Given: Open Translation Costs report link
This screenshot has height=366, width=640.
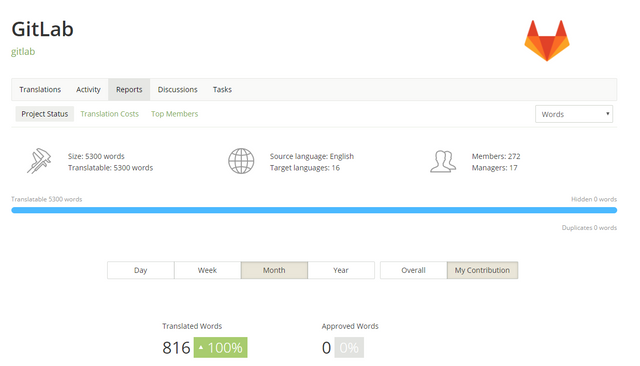Looking at the screenshot, I should pyautogui.click(x=109, y=114).
